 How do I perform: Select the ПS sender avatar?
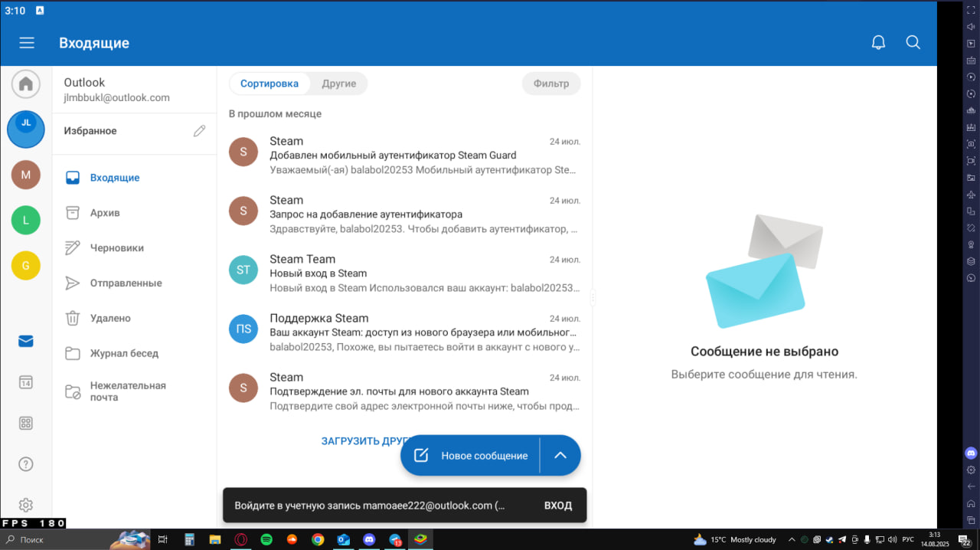[x=243, y=329]
